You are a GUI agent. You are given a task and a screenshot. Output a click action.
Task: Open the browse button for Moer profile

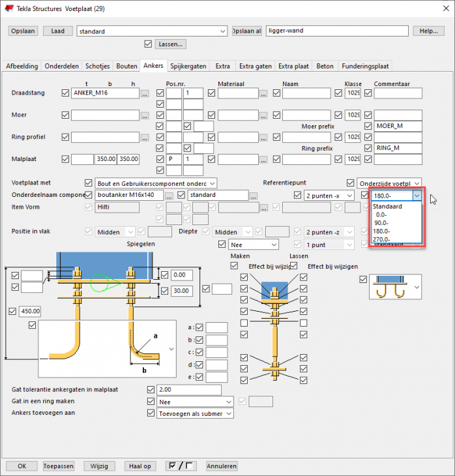(x=145, y=115)
